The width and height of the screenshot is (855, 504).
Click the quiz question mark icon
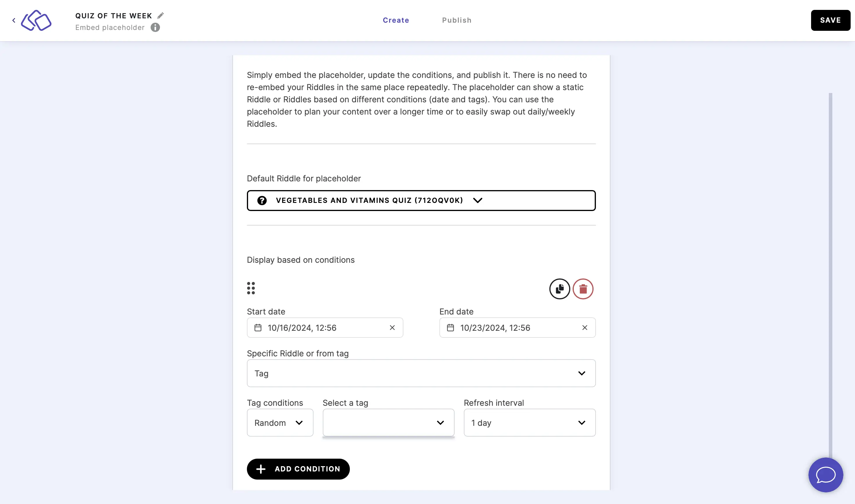click(x=262, y=200)
